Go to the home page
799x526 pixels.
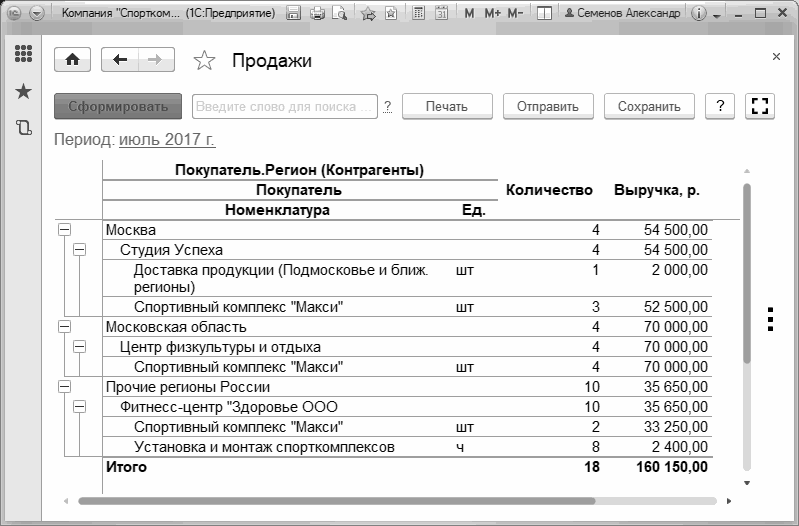click(72, 60)
